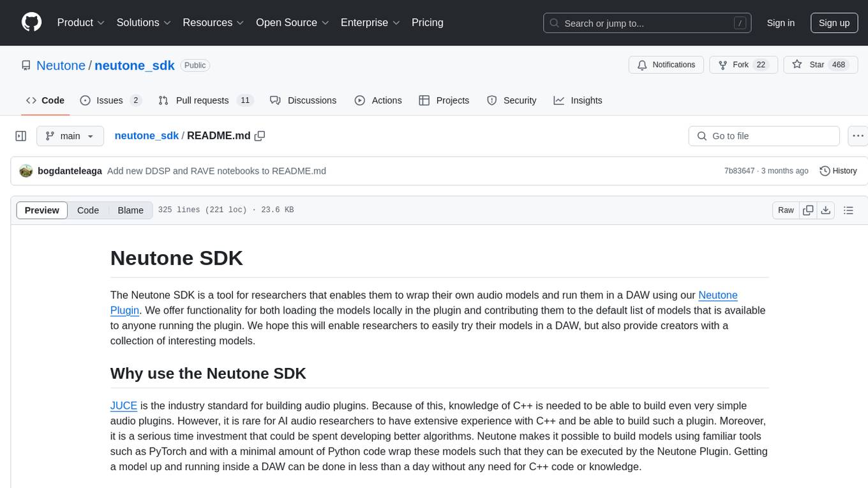Open the Neutone Plugin link
The image size is (868, 488).
pos(718,295)
